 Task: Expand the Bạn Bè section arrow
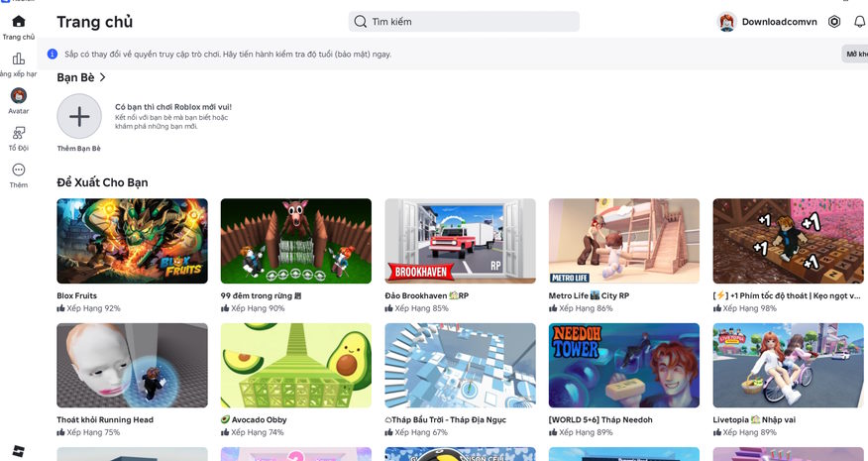coord(102,77)
